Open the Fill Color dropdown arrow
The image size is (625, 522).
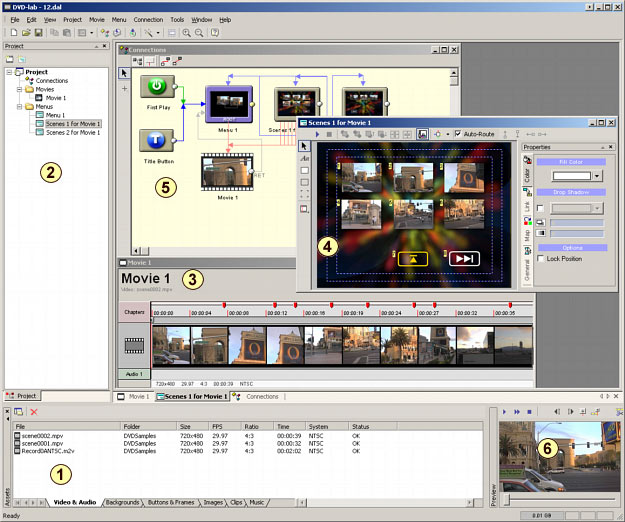pos(597,176)
